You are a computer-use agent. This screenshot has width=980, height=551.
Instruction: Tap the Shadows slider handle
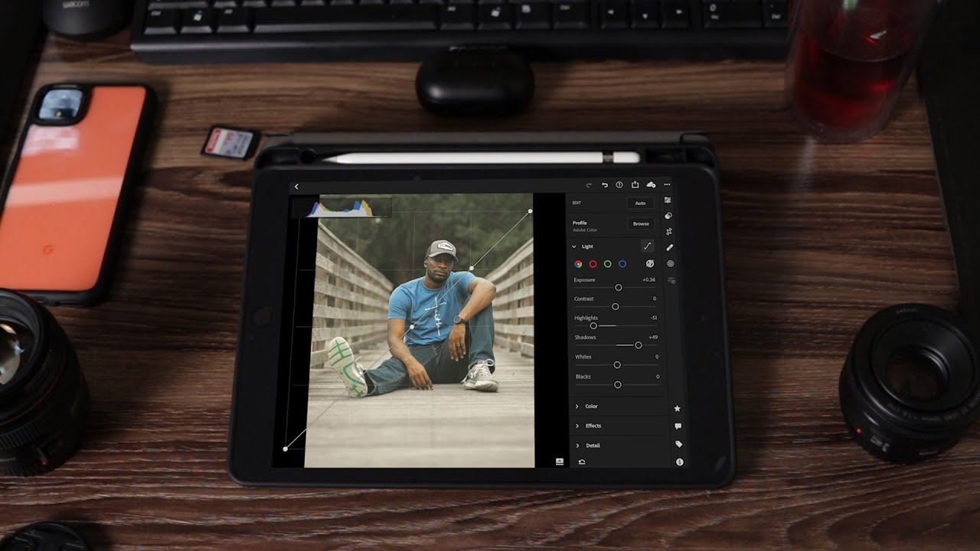coord(639,345)
